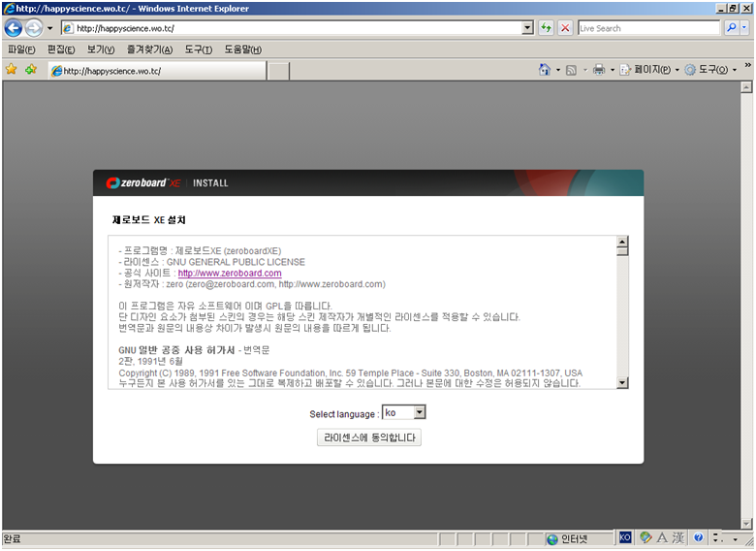
Task: Click license box scroll up arrow
Action: [622, 242]
